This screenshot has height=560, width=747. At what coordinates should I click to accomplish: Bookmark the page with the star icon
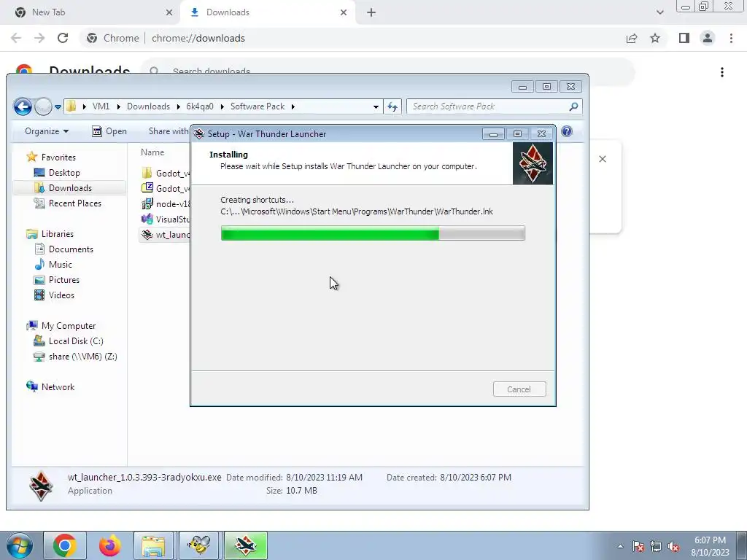[x=655, y=38]
